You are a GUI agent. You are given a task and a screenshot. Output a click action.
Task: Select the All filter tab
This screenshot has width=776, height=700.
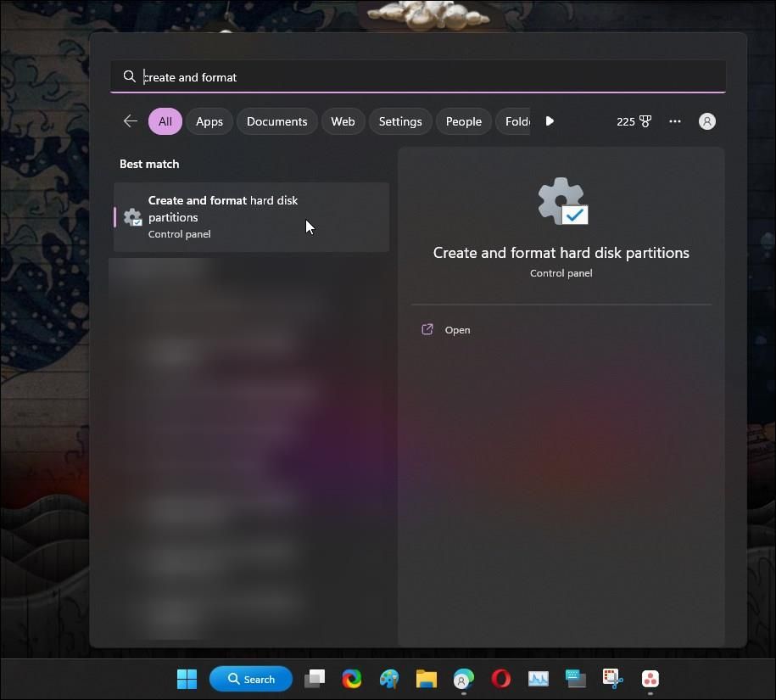tap(165, 121)
